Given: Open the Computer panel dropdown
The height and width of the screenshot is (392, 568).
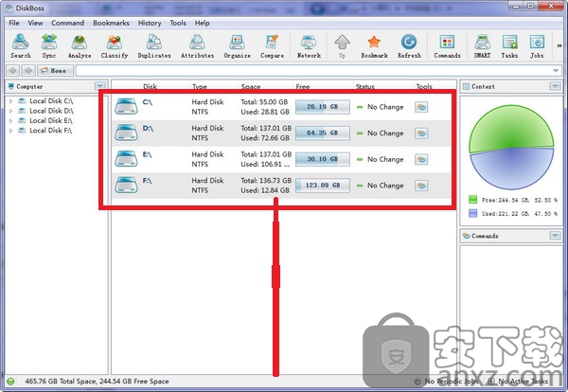Looking at the screenshot, I should (x=100, y=86).
